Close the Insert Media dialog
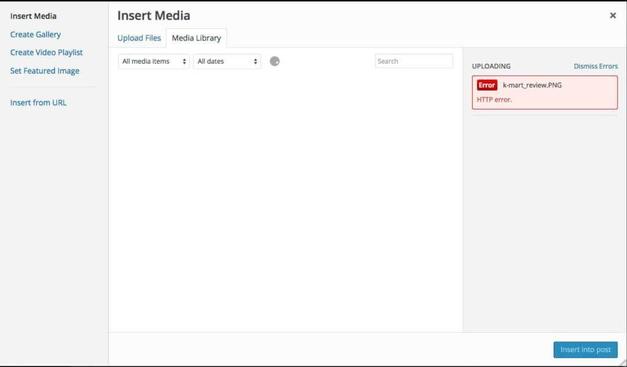Screen dimensions: 627x367 pos(612,16)
